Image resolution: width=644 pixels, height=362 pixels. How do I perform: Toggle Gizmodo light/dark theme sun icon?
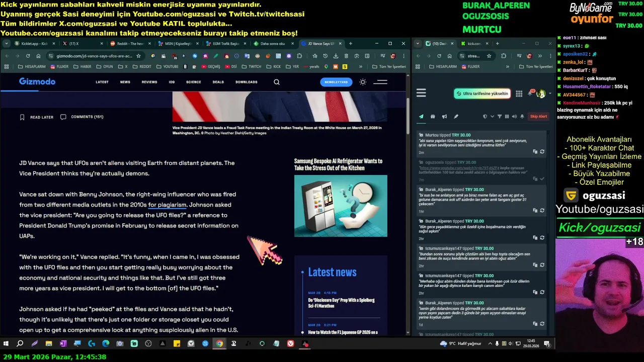coord(363,82)
